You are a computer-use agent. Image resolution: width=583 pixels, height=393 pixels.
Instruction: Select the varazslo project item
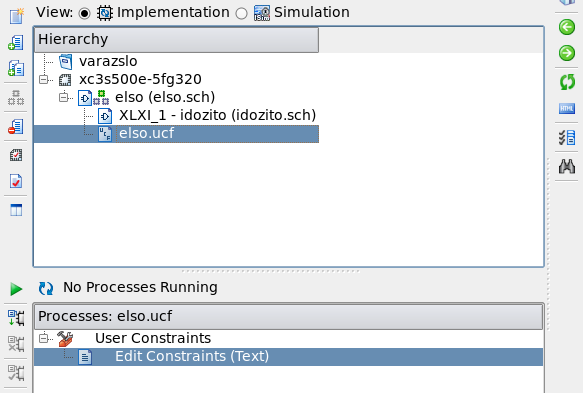108,61
